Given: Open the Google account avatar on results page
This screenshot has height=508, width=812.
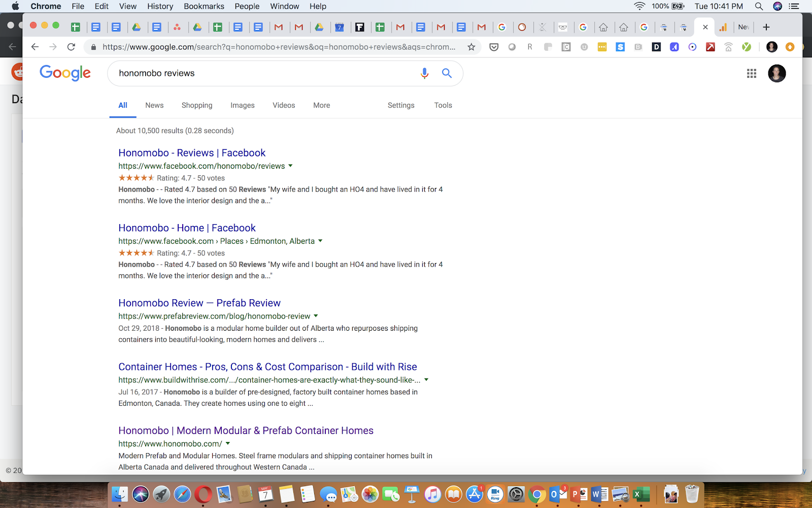Looking at the screenshot, I should 776,73.
